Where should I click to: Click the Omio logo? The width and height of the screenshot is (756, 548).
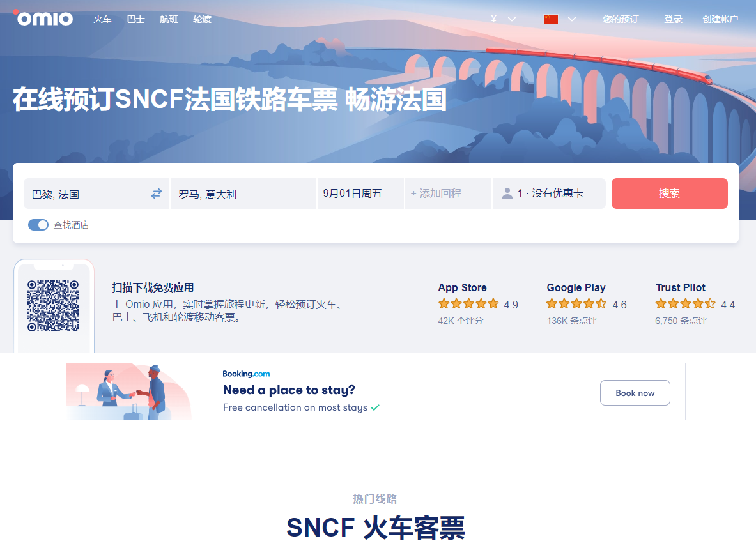(x=43, y=18)
